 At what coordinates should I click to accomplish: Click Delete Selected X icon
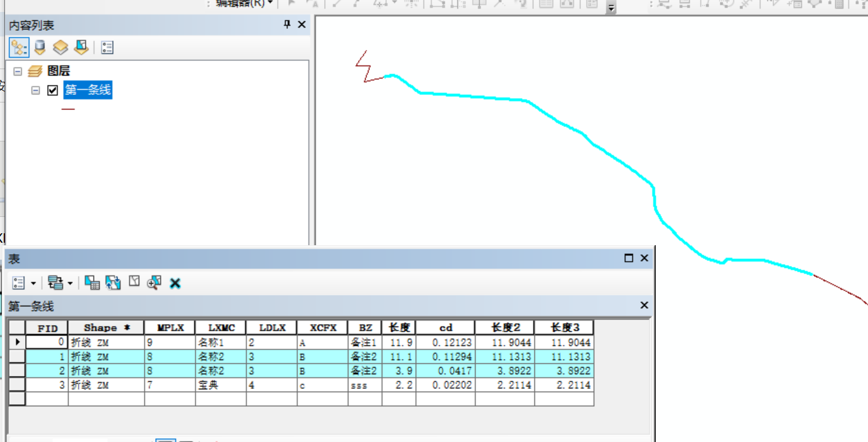pyautogui.click(x=175, y=284)
